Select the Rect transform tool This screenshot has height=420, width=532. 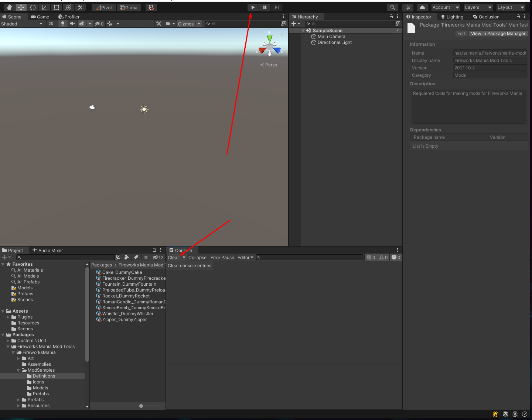pyautogui.click(x=56, y=7)
